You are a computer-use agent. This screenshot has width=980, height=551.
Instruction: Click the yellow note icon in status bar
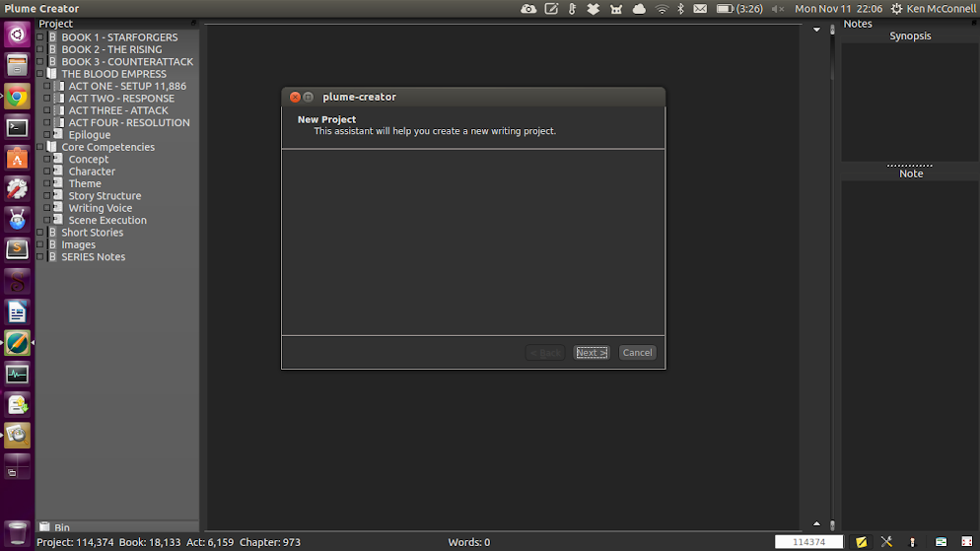(x=862, y=542)
